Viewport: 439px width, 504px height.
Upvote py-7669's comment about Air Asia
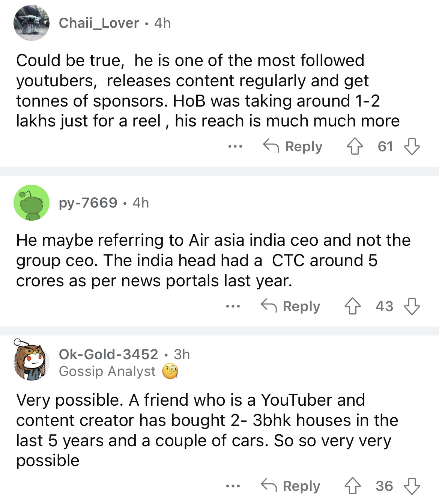[x=352, y=306]
